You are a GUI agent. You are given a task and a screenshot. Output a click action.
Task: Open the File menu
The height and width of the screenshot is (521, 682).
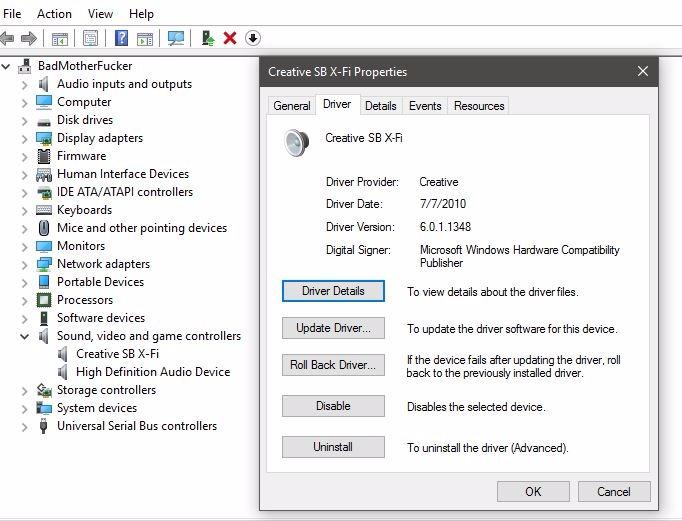(12, 14)
